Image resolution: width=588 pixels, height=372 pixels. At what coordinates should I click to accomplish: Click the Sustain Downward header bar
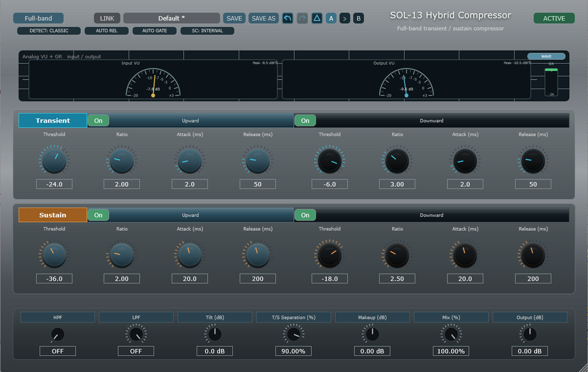432,215
